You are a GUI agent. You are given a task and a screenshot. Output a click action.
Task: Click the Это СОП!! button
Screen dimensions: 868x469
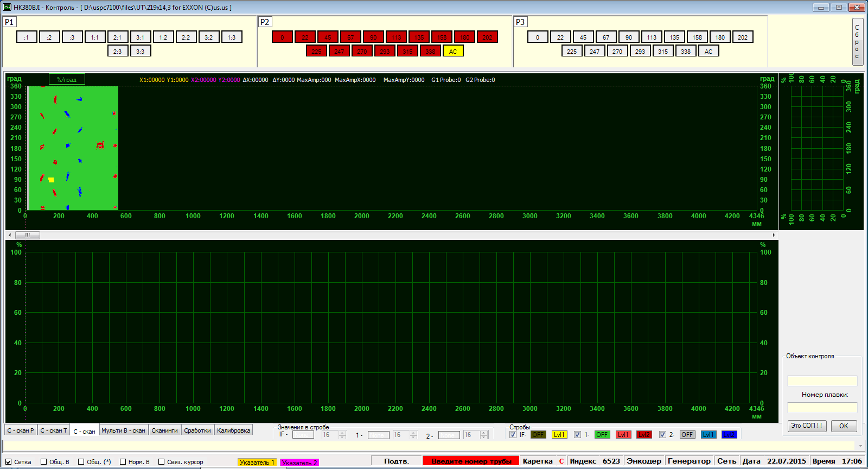pos(807,426)
